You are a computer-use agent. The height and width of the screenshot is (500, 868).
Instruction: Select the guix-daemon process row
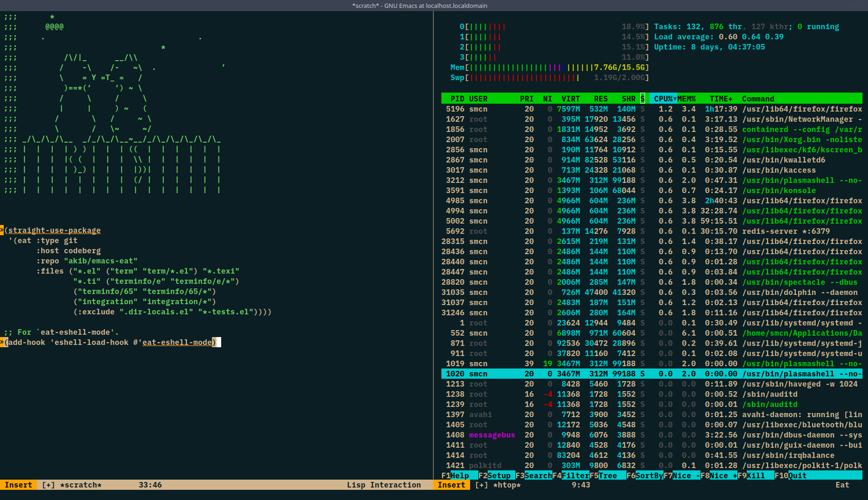652,445
